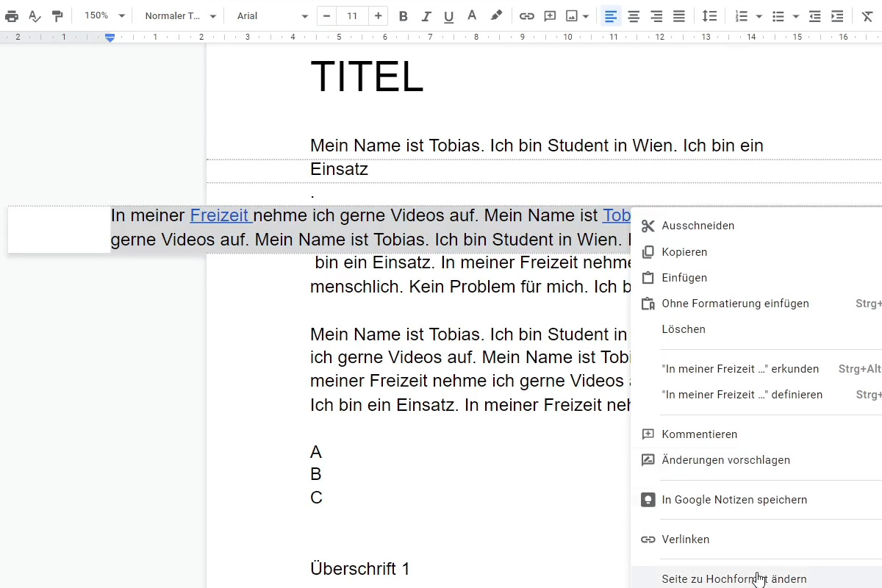Enable center text alignment
This screenshot has width=882, height=588.
(x=633, y=15)
